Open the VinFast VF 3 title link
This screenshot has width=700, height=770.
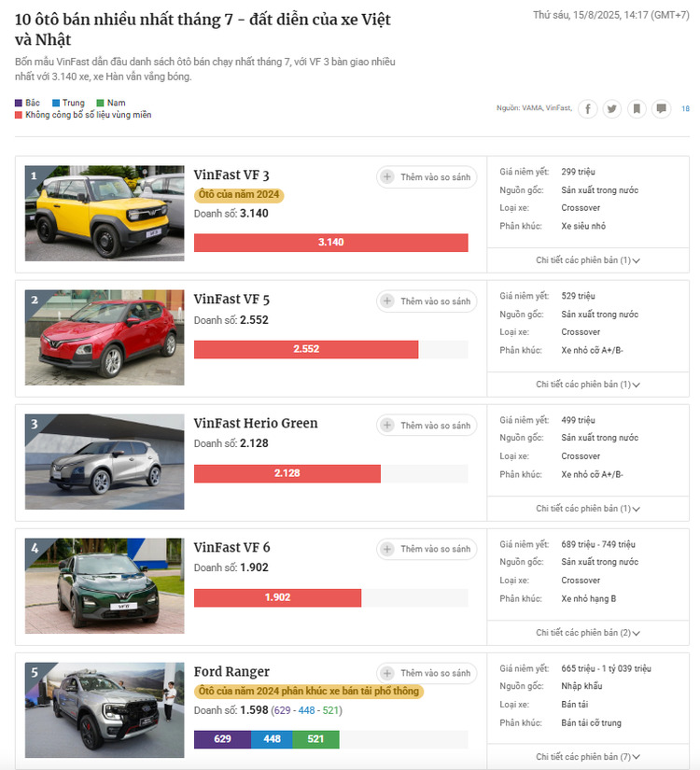[231, 175]
